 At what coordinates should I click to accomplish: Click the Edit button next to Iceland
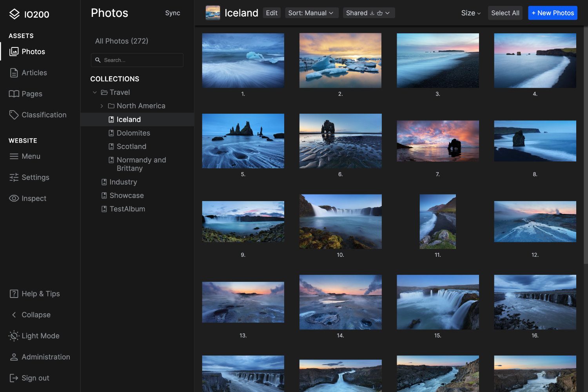pyautogui.click(x=272, y=13)
